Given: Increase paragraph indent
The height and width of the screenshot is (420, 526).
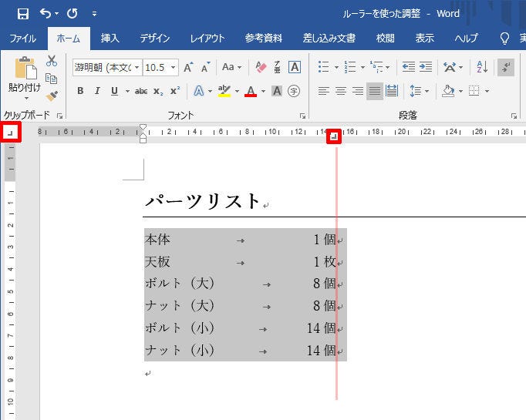Looking at the screenshot, I should [x=426, y=67].
